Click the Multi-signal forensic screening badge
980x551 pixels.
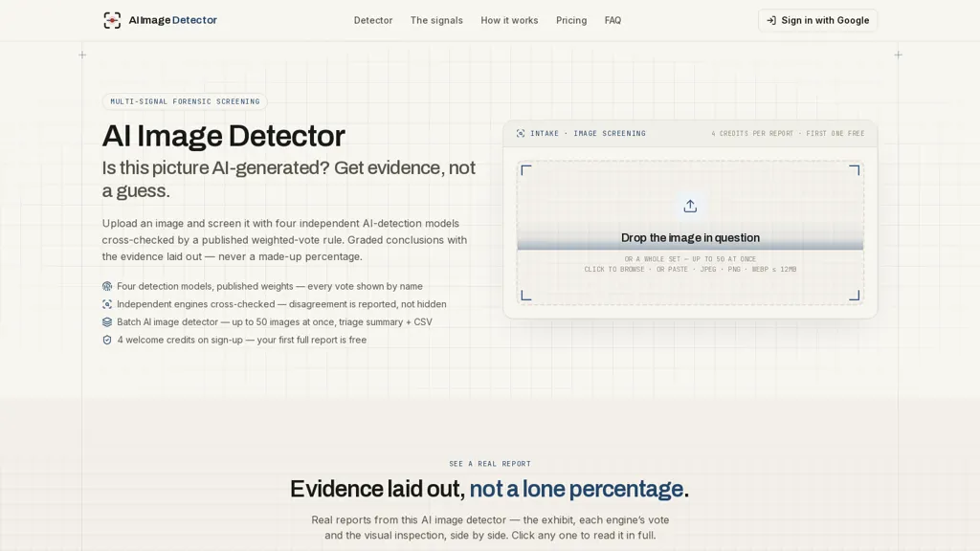coord(185,101)
